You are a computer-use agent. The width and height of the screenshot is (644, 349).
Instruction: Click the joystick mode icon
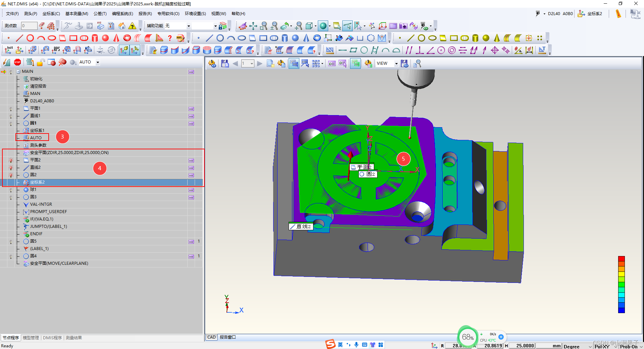click(79, 26)
